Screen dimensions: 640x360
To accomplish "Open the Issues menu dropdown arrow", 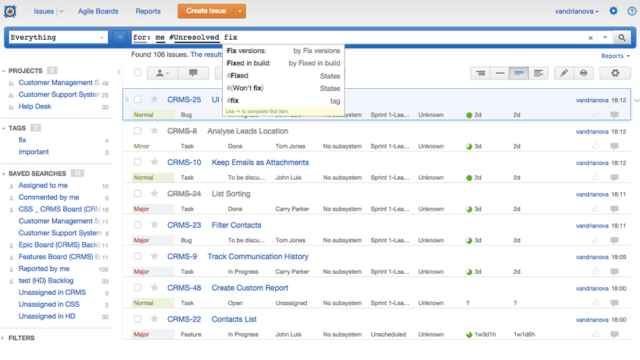I will (x=61, y=11).
